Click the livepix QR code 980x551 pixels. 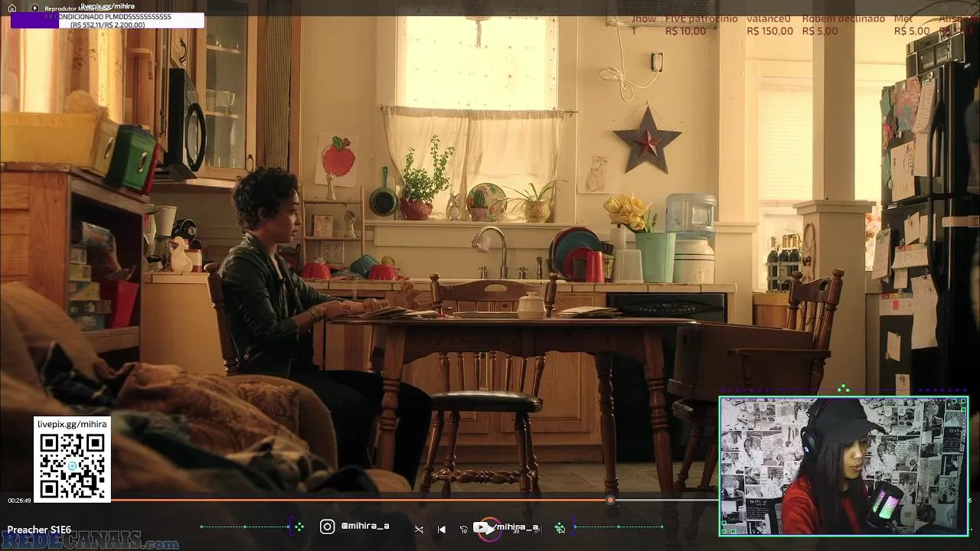click(x=73, y=465)
